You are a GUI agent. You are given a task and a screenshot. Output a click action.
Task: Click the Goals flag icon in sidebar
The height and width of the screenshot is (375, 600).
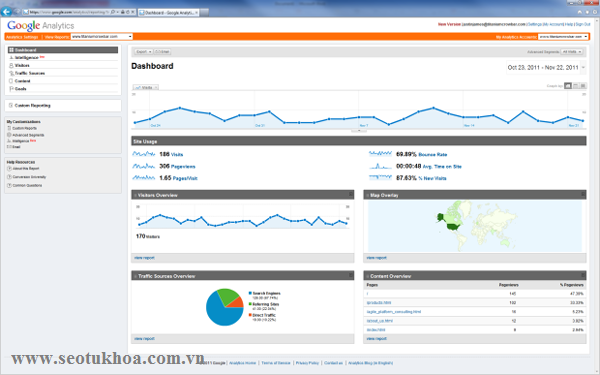[x=11, y=89]
